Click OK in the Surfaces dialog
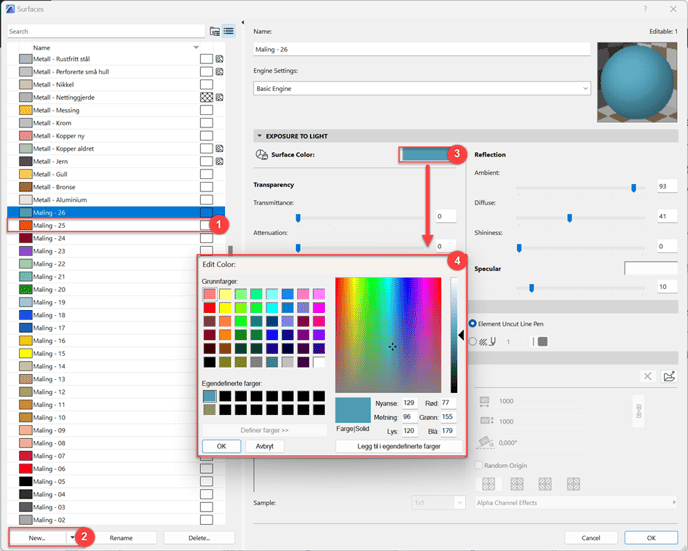688x551 pixels. [651, 538]
